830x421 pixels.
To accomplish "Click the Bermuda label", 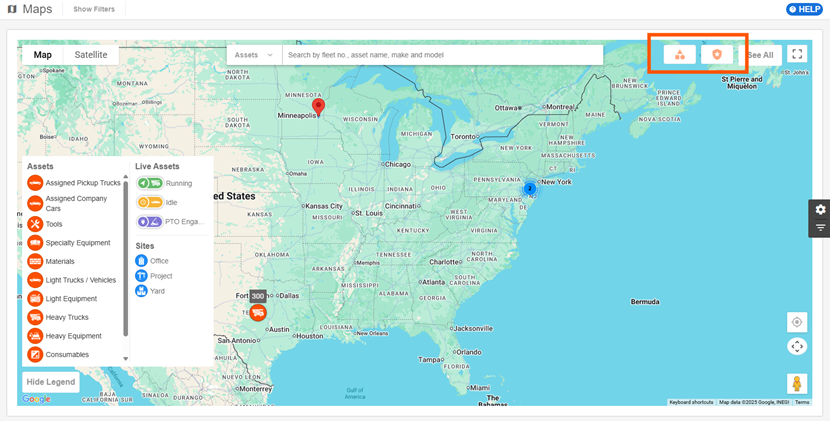I will (645, 301).
